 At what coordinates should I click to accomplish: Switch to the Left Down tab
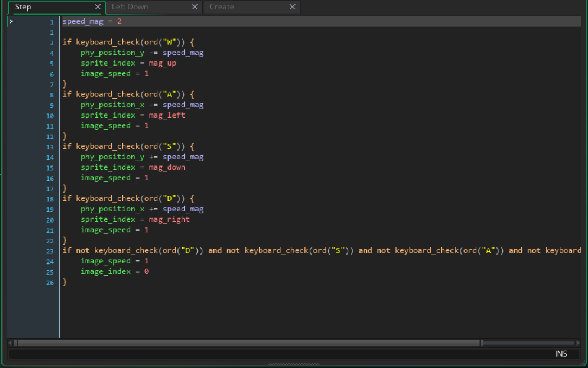coord(154,7)
